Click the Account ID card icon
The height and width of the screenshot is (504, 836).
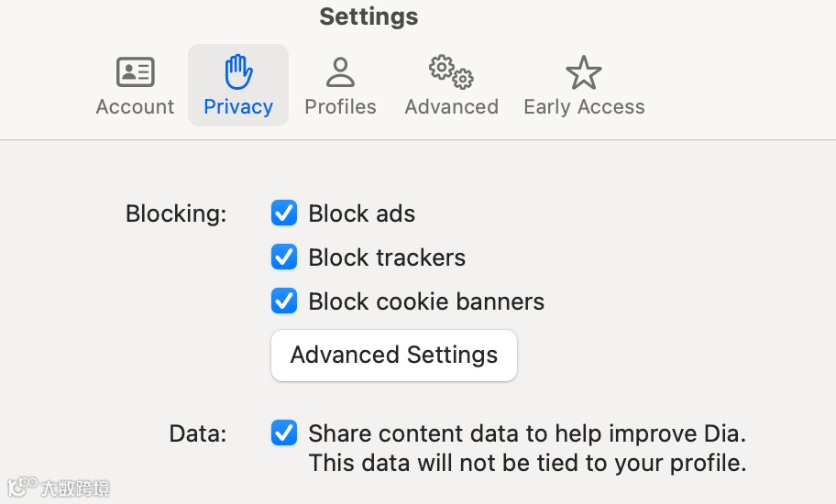point(135,71)
